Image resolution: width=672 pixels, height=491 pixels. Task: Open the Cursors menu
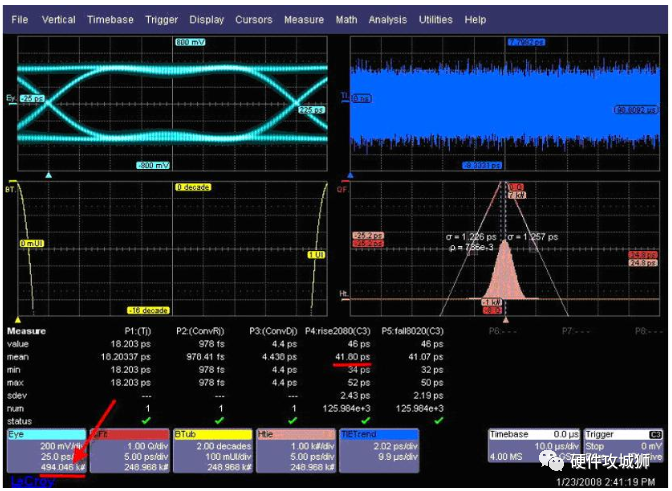254,20
